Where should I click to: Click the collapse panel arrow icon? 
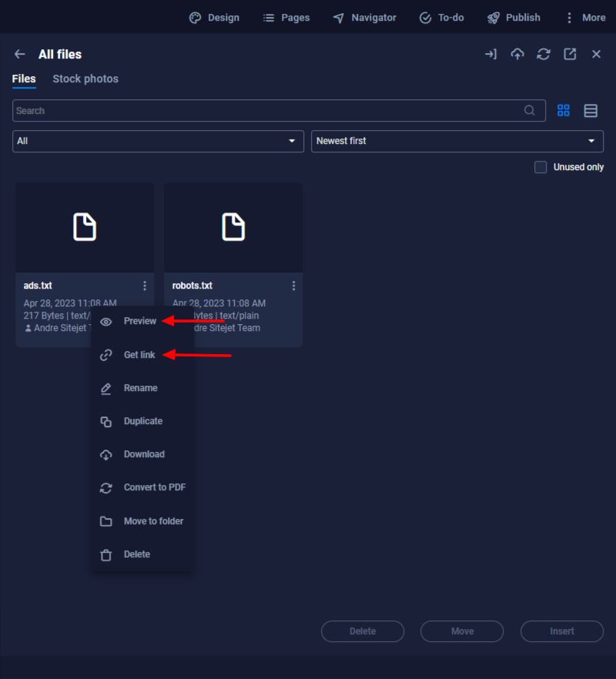[490, 54]
